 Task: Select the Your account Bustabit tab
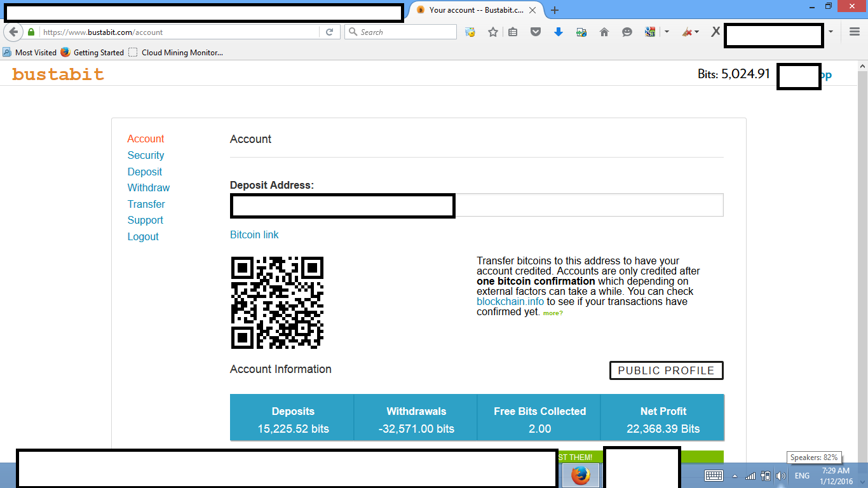(x=477, y=10)
